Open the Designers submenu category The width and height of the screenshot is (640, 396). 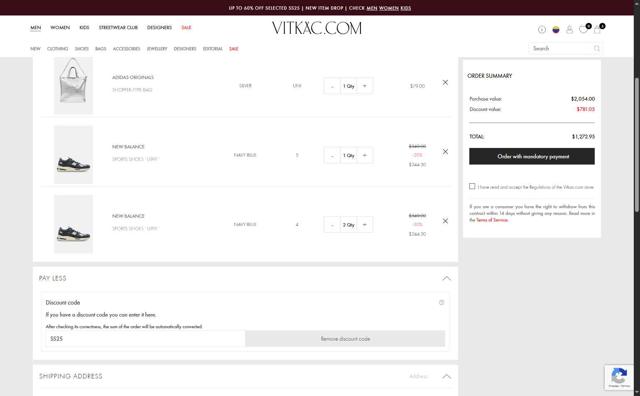(x=185, y=49)
